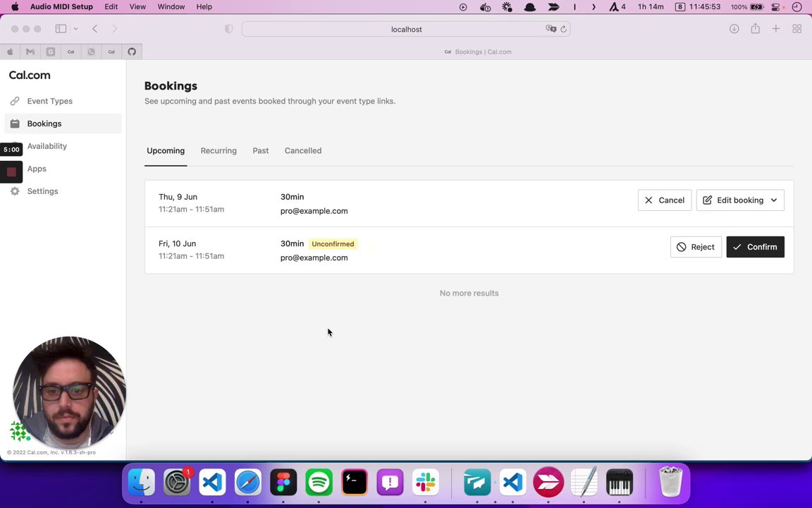The height and width of the screenshot is (508, 812).
Task: Open the View menu
Action: [137, 7]
